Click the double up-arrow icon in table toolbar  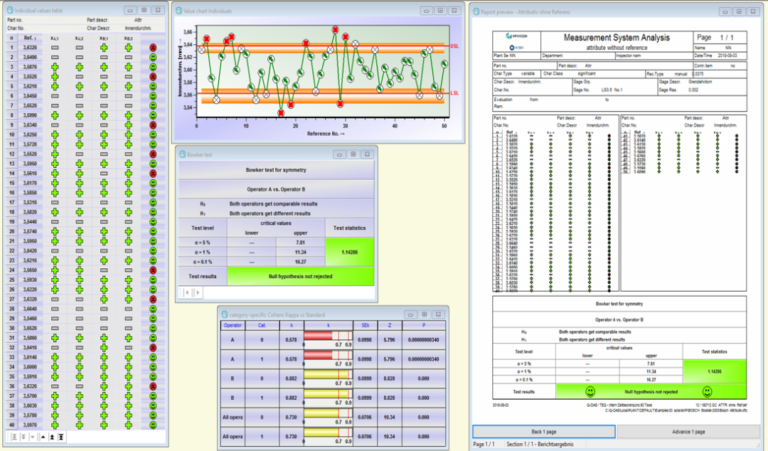tap(52, 437)
